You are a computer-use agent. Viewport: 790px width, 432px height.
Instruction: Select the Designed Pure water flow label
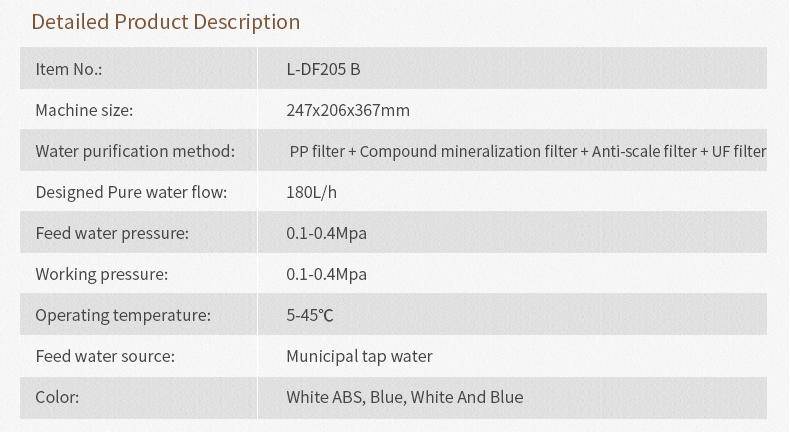131,192
